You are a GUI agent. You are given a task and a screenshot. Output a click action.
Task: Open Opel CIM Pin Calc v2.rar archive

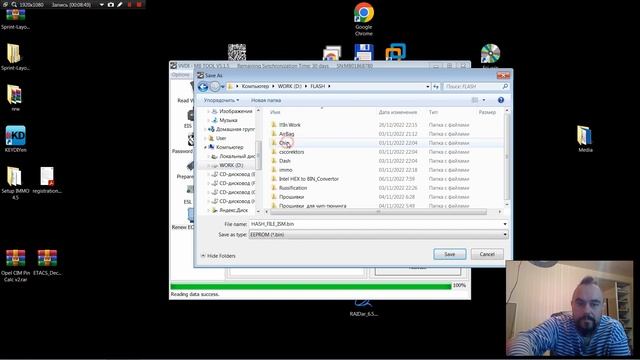[x=16, y=265]
